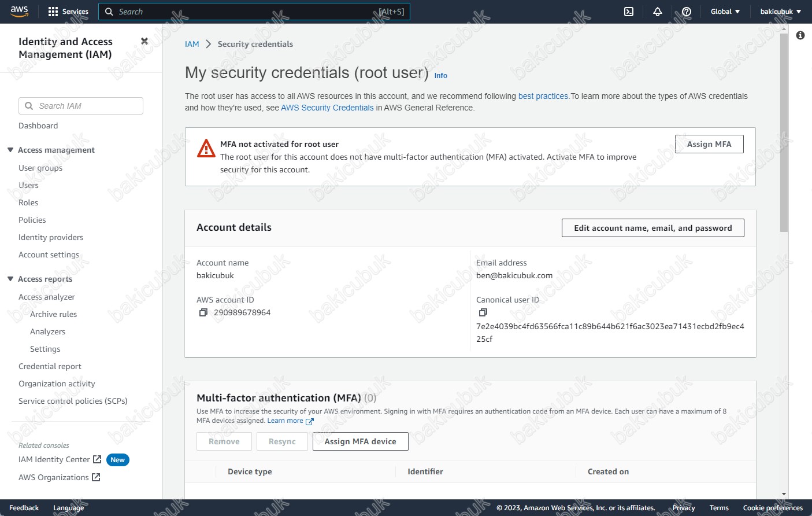Open Access analyzer
The height and width of the screenshot is (516, 812).
pos(47,297)
